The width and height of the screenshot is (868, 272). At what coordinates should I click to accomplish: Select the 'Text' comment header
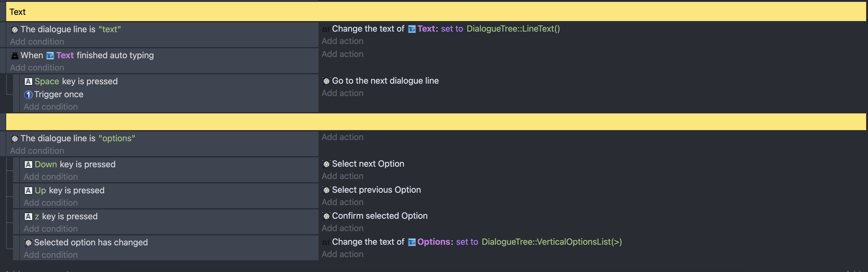point(436,12)
